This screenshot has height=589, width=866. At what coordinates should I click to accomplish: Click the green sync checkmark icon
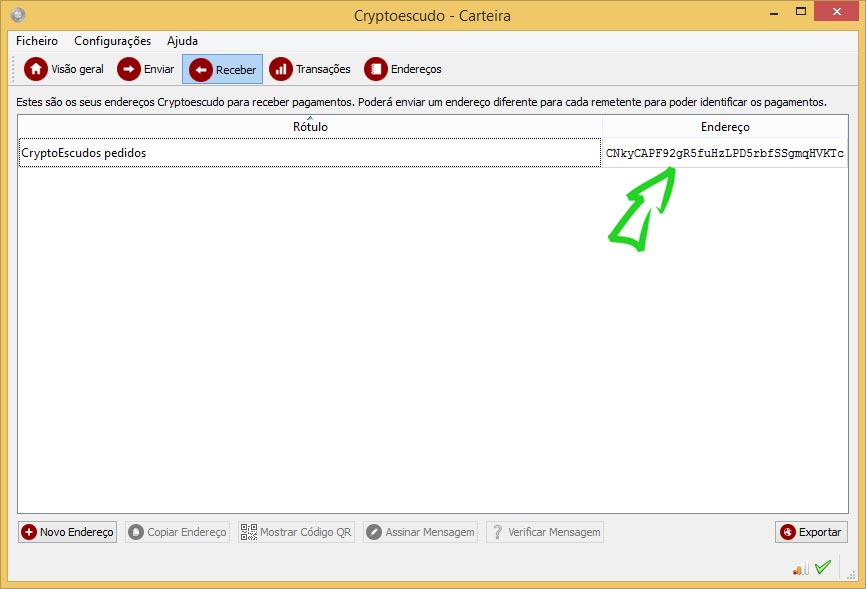(823, 567)
